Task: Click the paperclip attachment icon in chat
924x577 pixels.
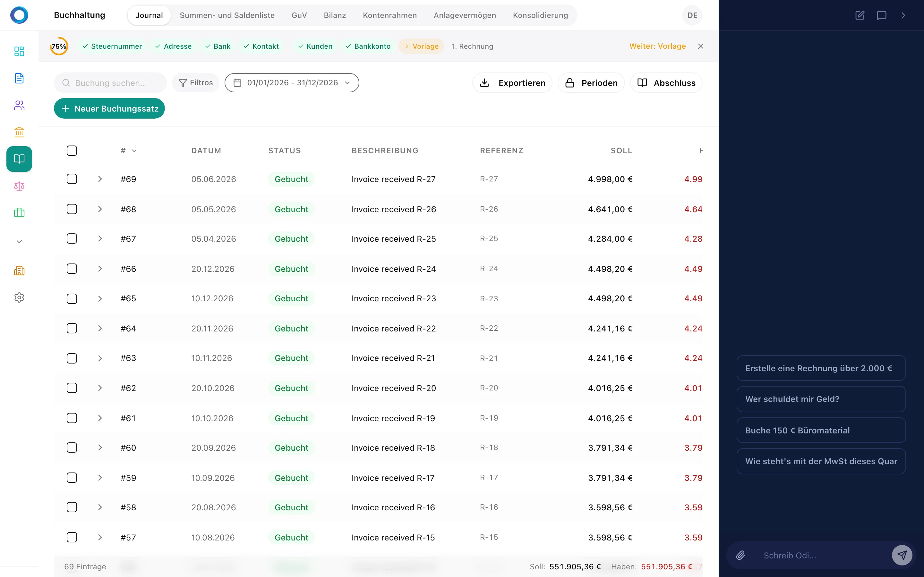Action: pyautogui.click(x=740, y=555)
